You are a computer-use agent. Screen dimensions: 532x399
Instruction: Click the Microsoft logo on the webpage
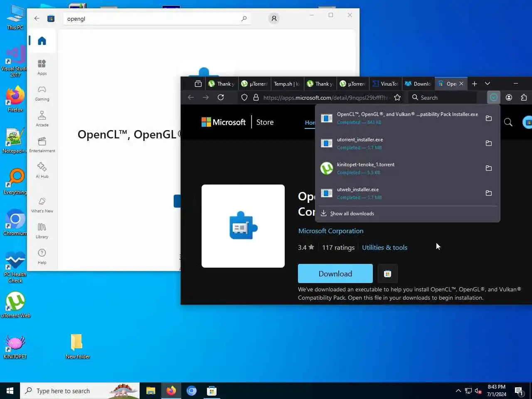click(x=224, y=122)
